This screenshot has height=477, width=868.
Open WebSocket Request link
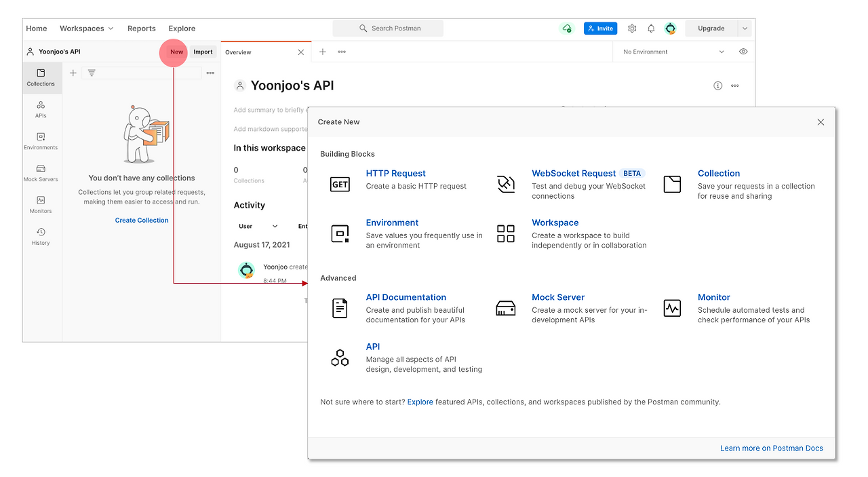click(x=574, y=174)
